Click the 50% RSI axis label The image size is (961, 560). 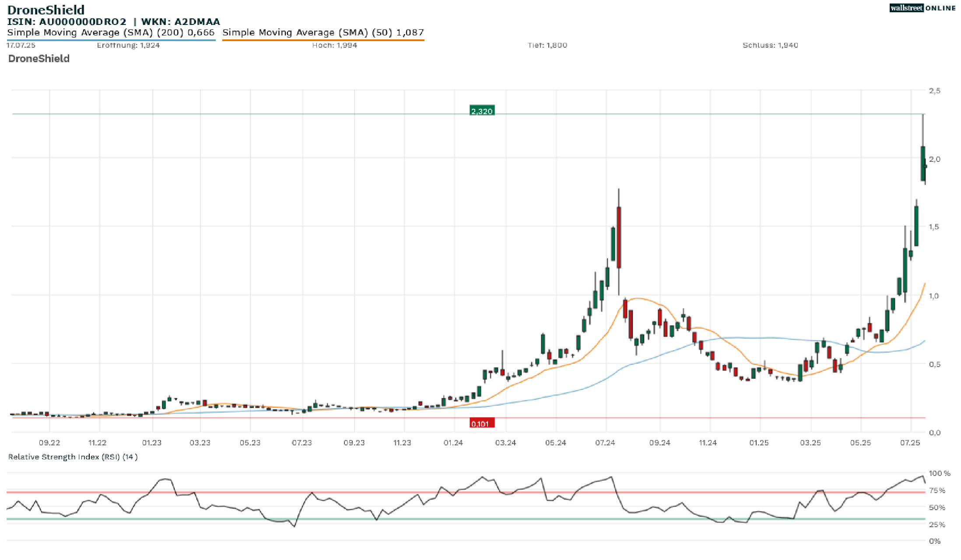pos(937,507)
